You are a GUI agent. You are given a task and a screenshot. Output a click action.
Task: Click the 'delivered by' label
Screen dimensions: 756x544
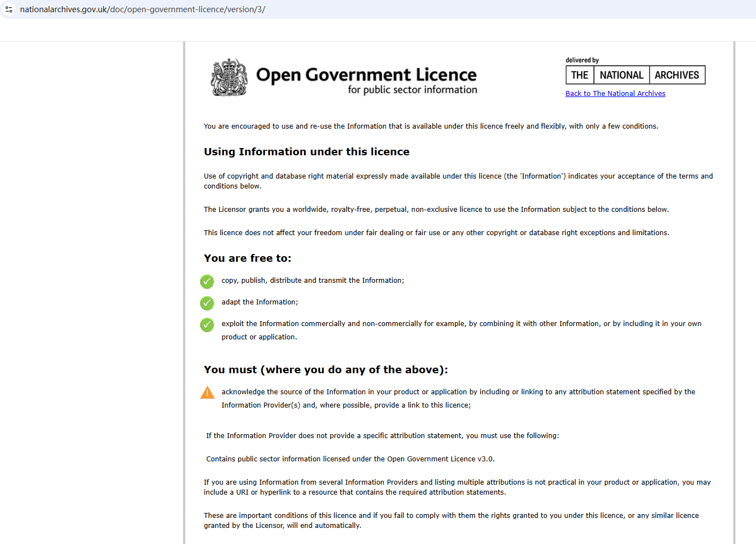pos(582,60)
